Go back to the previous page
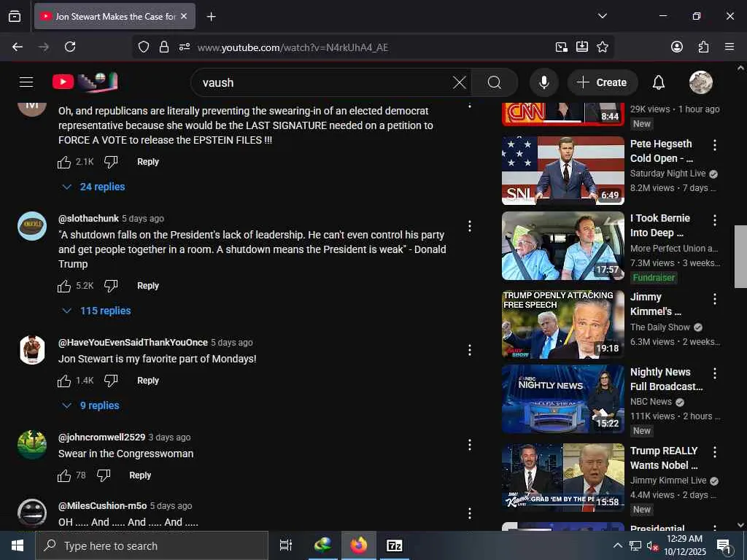Image resolution: width=747 pixels, height=560 pixels. [x=18, y=47]
